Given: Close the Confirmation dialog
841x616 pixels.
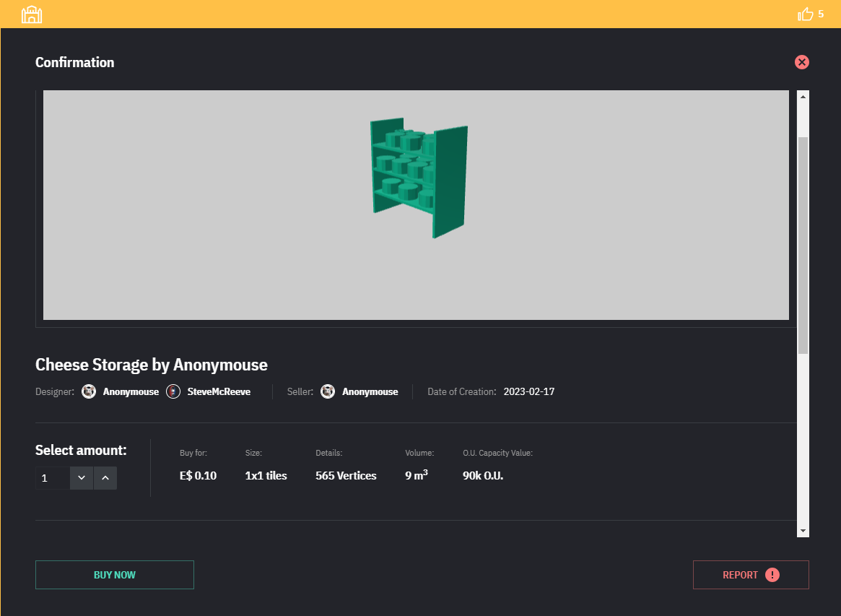Looking at the screenshot, I should click(x=801, y=62).
